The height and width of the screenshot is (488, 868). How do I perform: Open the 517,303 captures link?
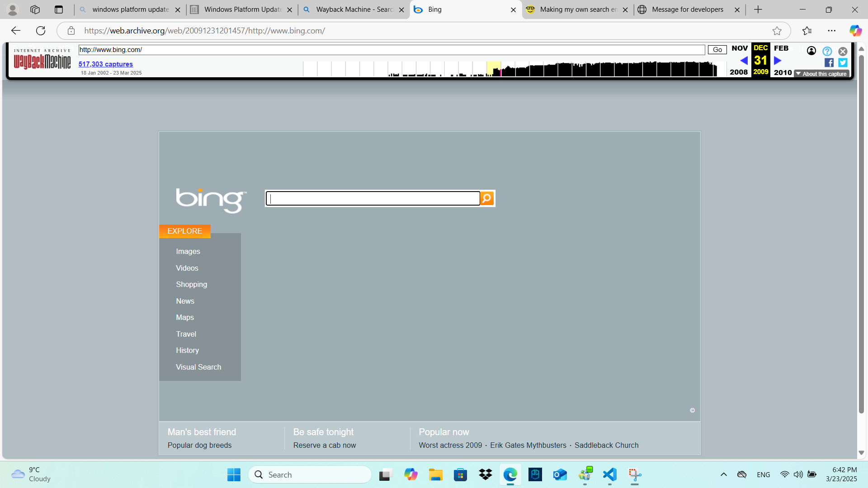(x=106, y=64)
